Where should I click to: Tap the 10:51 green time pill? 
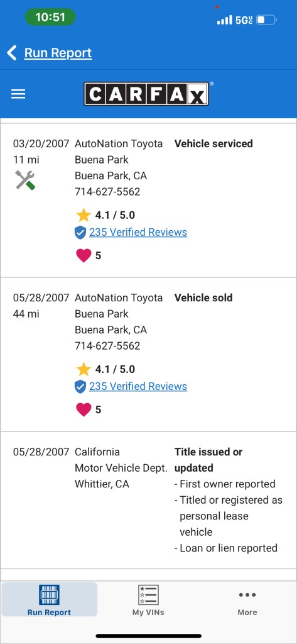tap(50, 17)
